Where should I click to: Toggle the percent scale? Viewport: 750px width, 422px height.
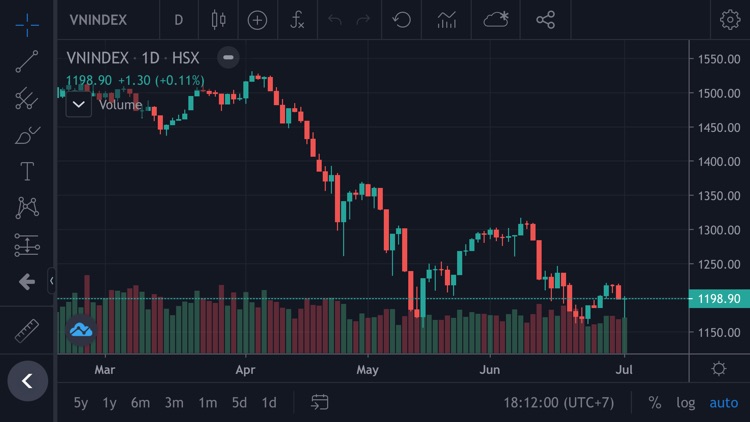click(x=655, y=402)
